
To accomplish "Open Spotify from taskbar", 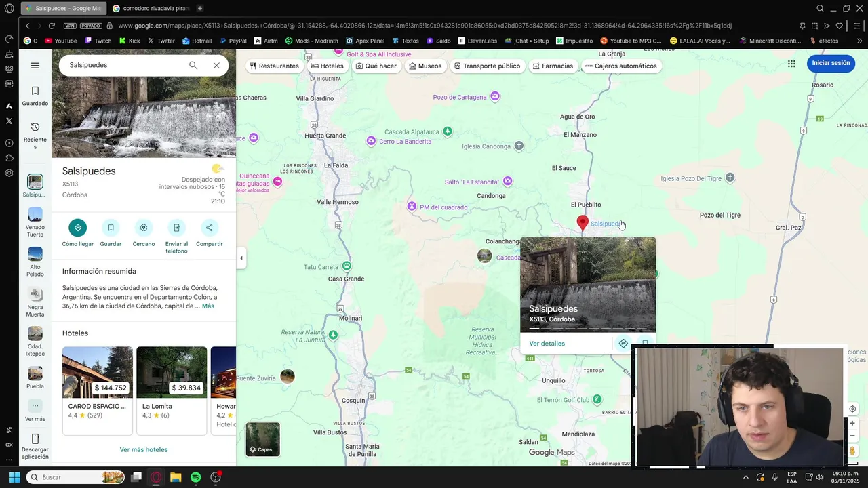I will point(195,477).
